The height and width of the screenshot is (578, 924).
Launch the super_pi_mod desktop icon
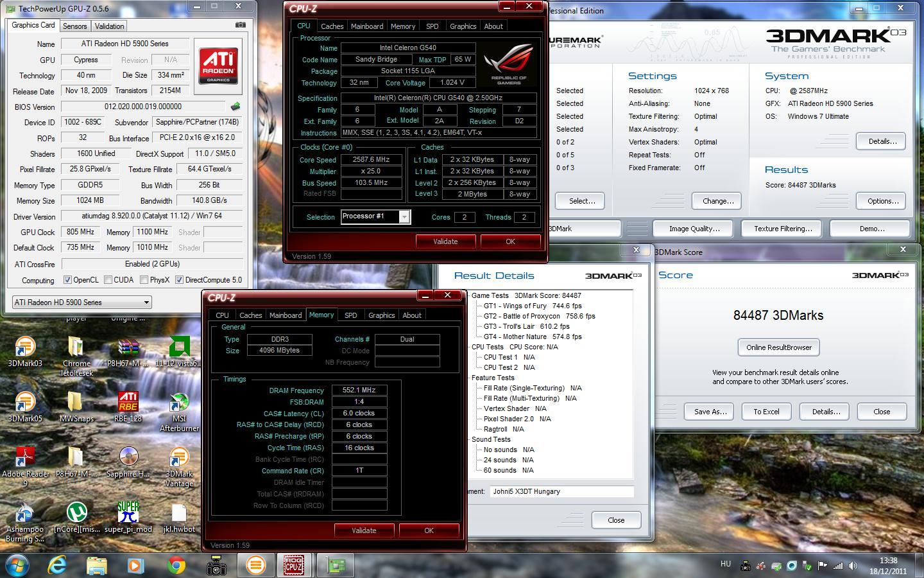point(128,518)
